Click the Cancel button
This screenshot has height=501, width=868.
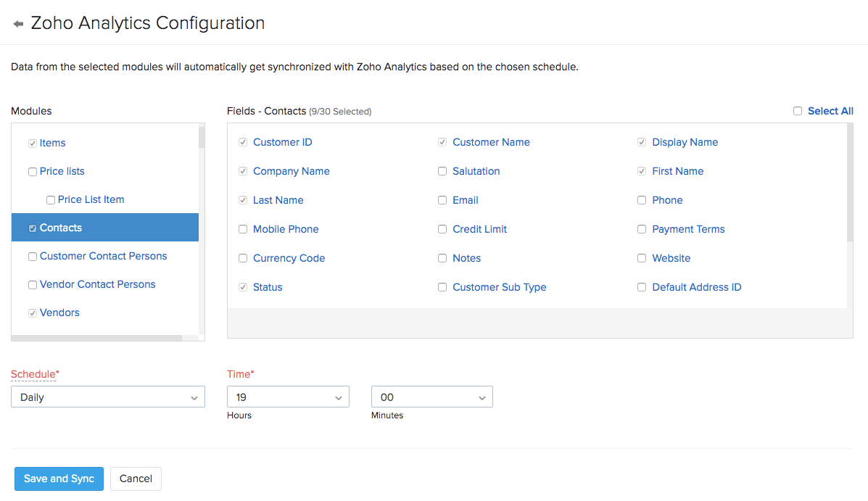click(x=136, y=479)
